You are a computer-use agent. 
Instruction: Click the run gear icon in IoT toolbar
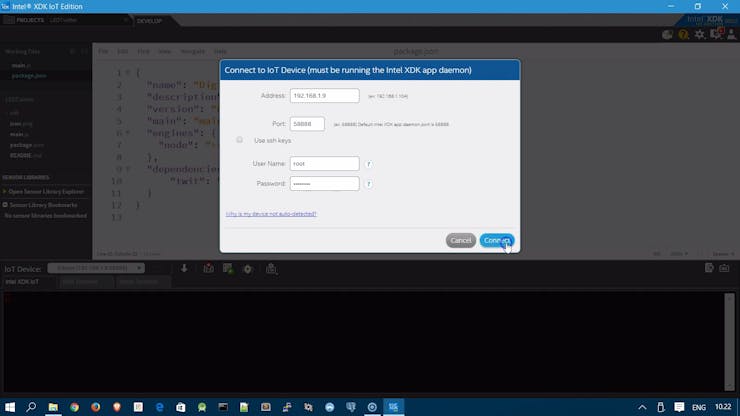(248, 269)
